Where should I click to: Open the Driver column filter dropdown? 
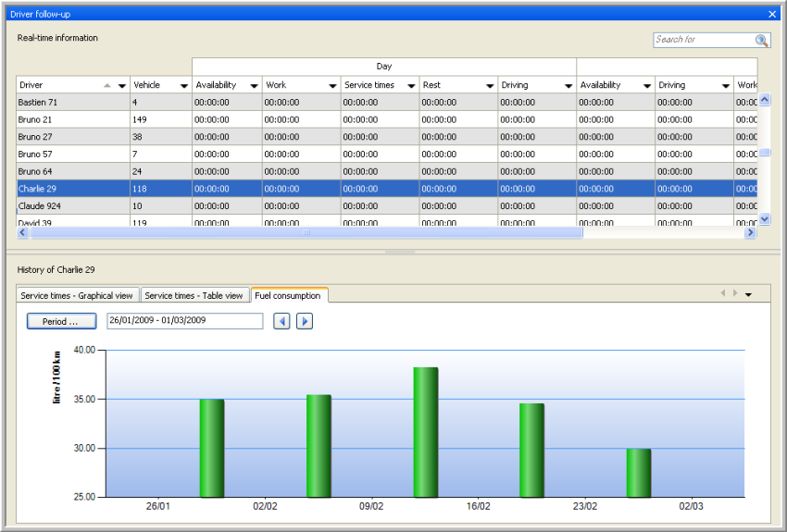tap(121, 85)
